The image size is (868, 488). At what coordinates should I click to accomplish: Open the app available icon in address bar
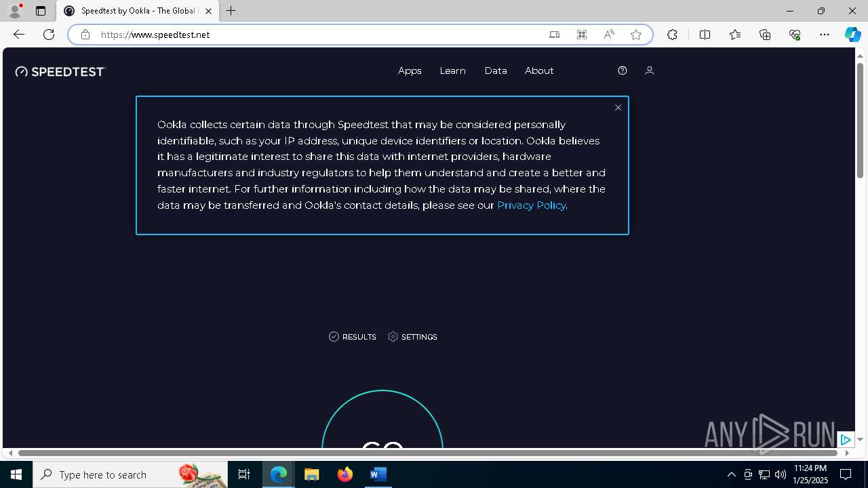(x=554, y=35)
